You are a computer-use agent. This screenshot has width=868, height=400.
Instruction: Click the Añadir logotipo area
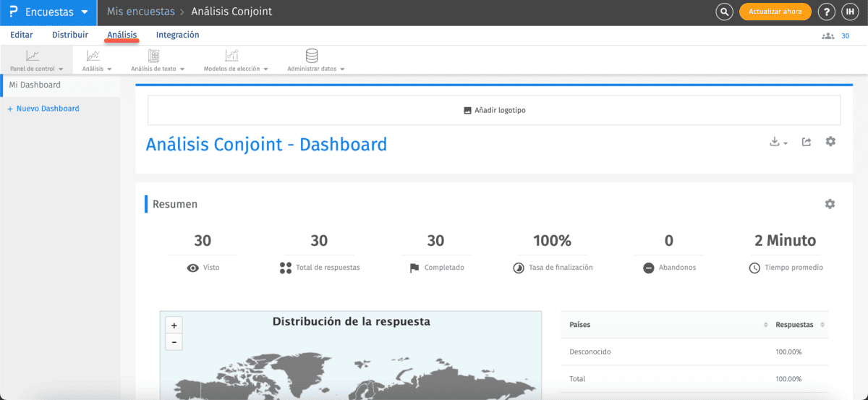coord(494,111)
